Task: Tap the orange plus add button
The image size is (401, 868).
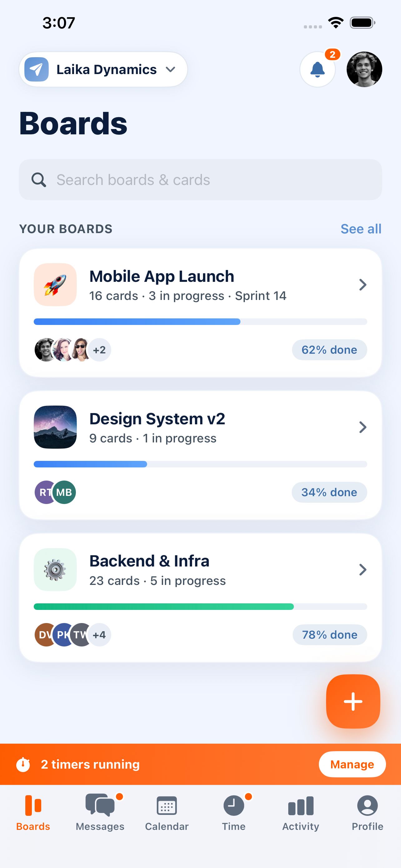Action: click(x=353, y=701)
